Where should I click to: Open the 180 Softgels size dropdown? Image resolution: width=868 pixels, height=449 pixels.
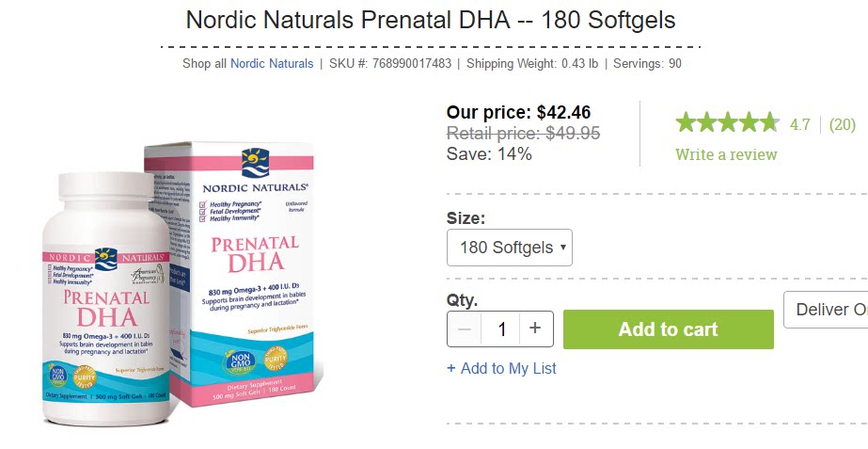510,248
